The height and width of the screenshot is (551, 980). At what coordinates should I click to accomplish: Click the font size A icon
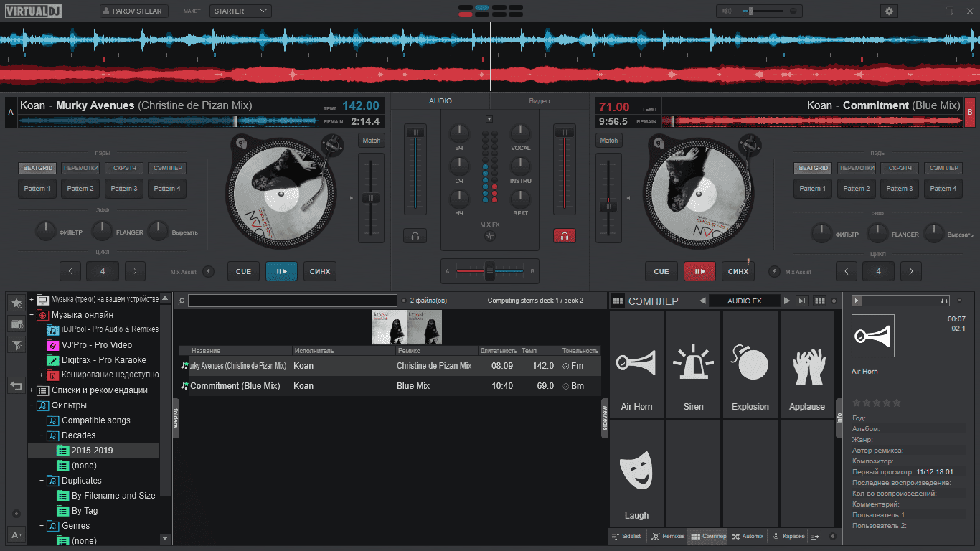coord(16,534)
